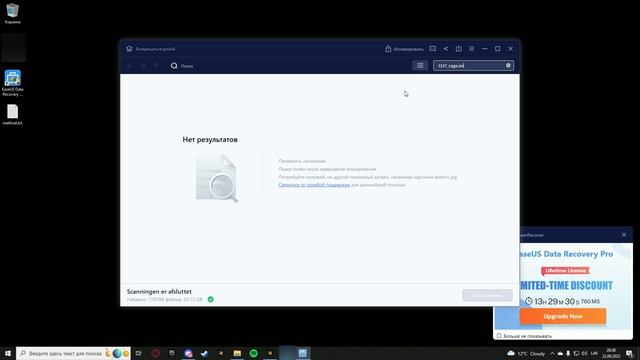
Task: Tick the don't show again checkbox
Action: click(x=499, y=336)
